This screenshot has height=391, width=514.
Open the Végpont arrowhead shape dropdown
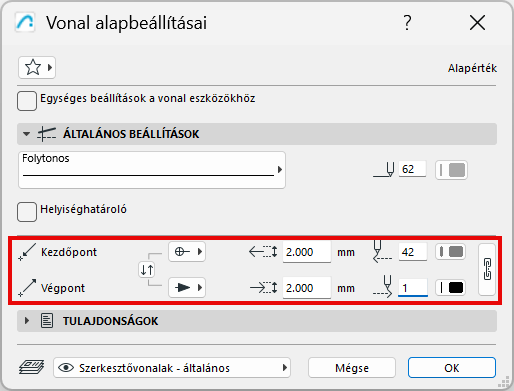[x=187, y=287]
